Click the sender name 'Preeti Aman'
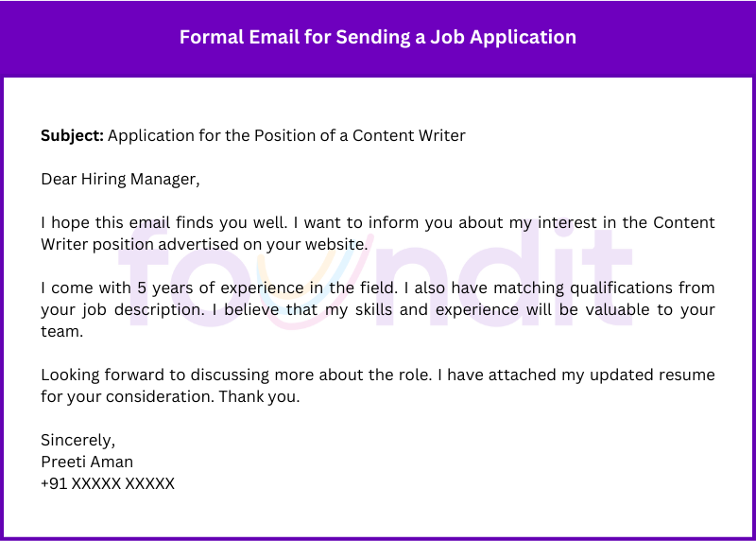This screenshot has height=541, width=756. point(87,462)
